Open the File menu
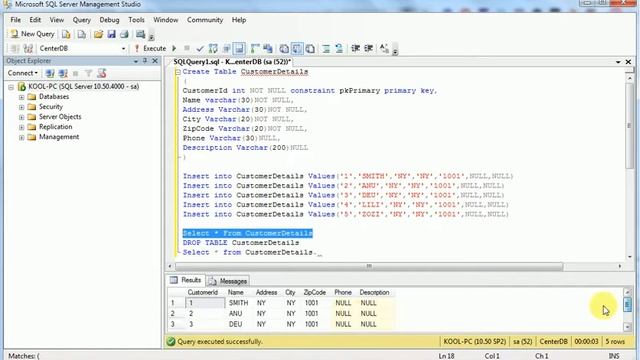 (16, 20)
